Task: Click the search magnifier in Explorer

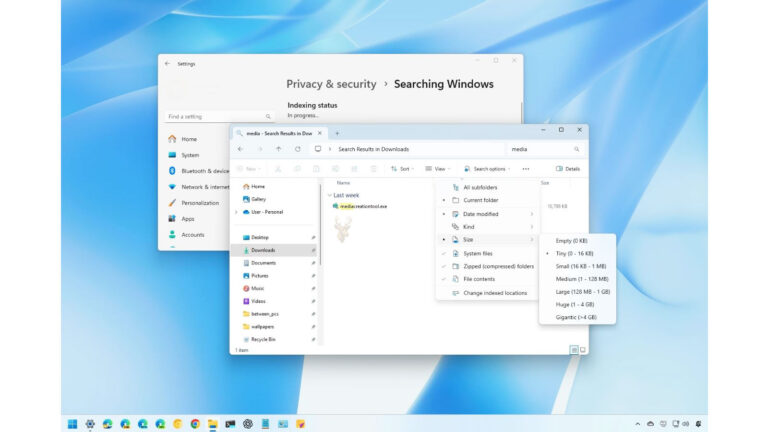Action: click(x=576, y=149)
